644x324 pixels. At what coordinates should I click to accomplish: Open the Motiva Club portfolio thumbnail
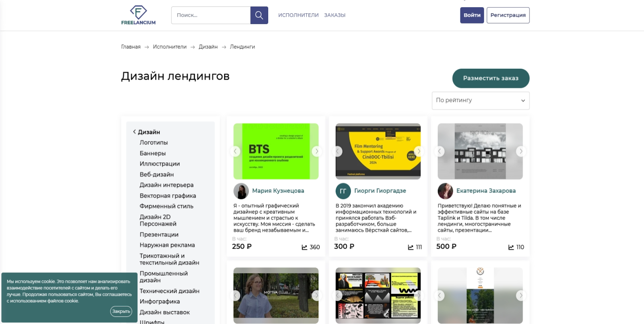click(276, 295)
